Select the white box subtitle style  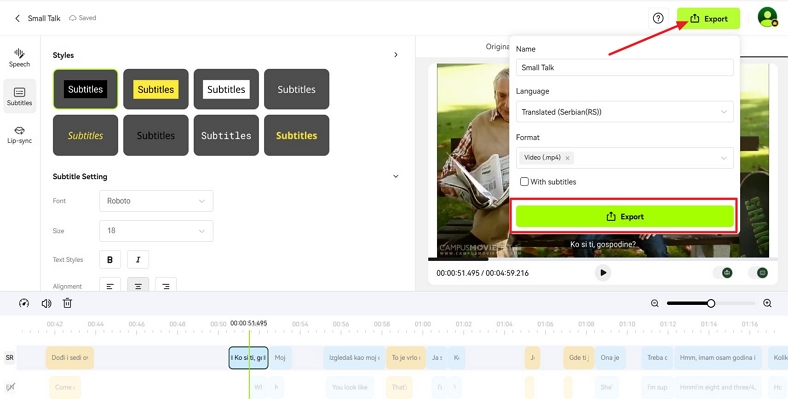(226, 89)
